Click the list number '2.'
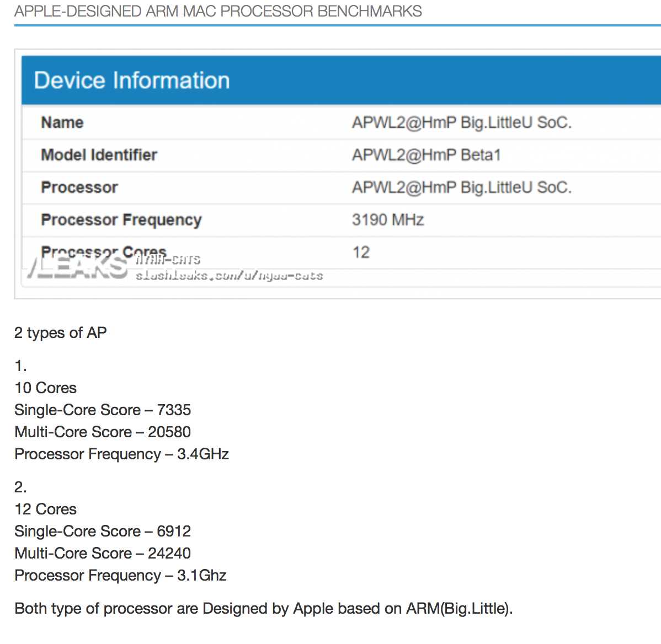 [20, 487]
